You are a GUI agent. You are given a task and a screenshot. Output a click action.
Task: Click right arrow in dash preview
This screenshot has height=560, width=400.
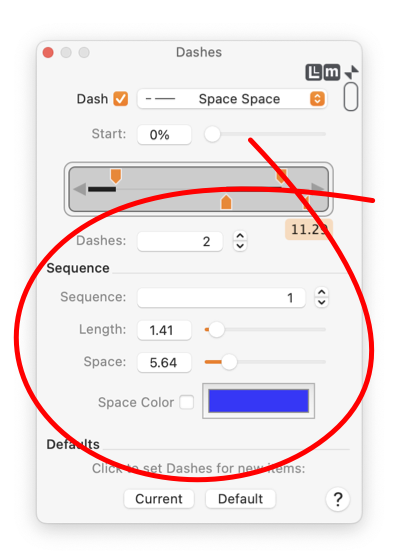pos(317,187)
